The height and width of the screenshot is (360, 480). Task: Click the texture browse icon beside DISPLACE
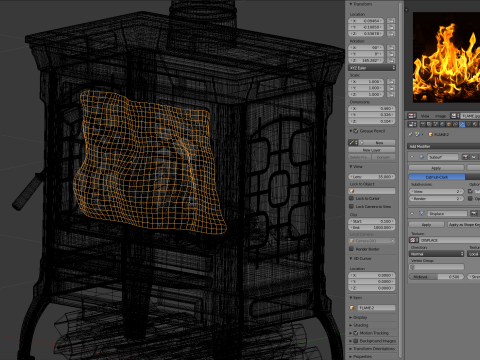tap(414, 240)
